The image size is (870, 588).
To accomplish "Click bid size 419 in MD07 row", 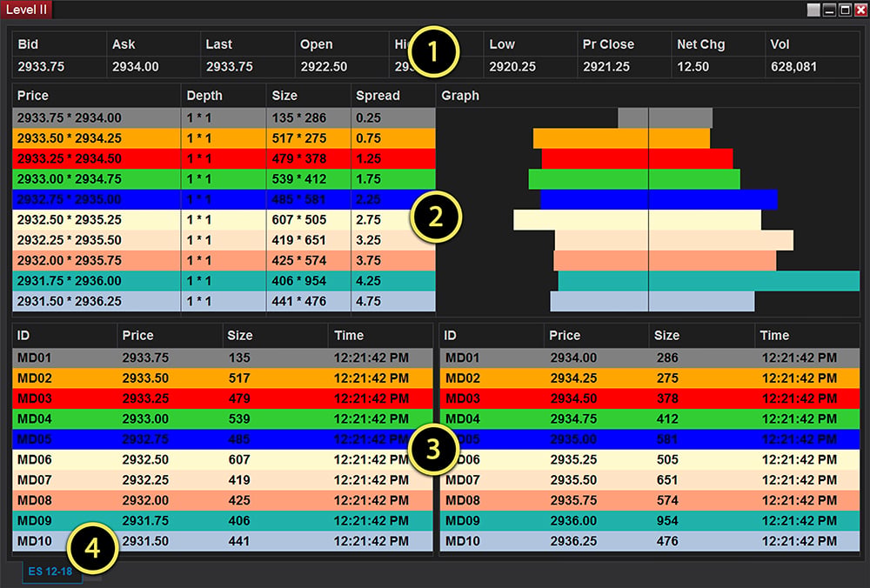I will [x=239, y=480].
